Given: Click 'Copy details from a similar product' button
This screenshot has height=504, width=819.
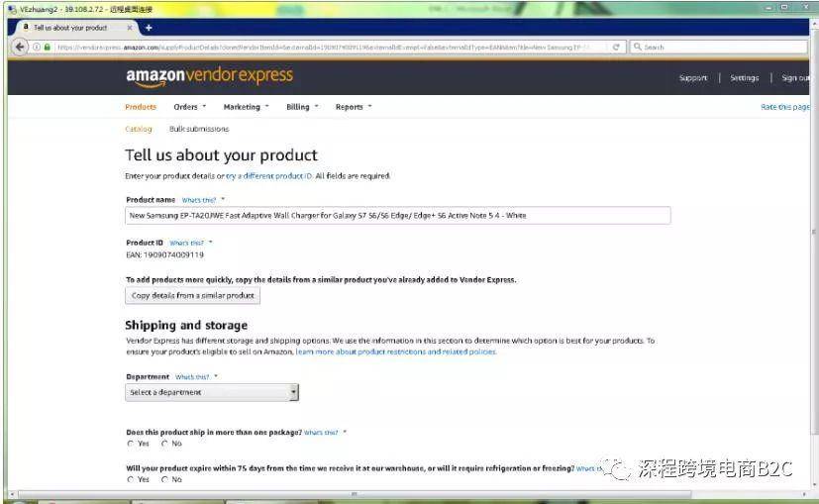Looking at the screenshot, I should click(192, 296).
